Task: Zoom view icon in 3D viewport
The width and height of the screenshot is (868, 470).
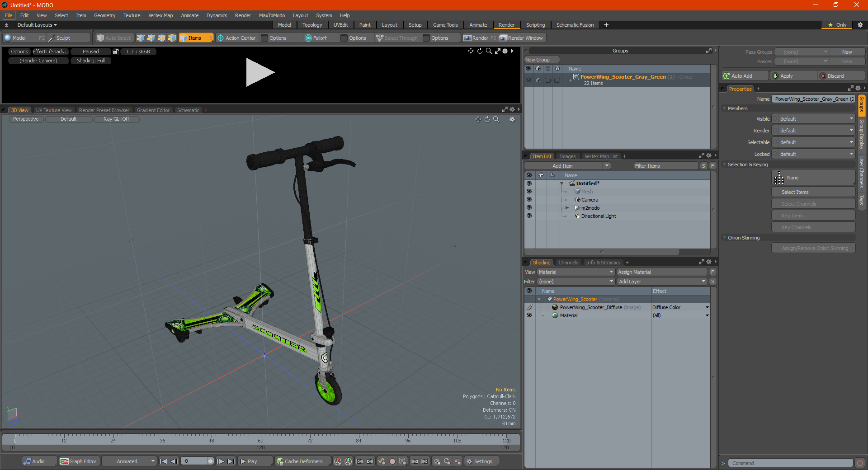Action: (496, 119)
